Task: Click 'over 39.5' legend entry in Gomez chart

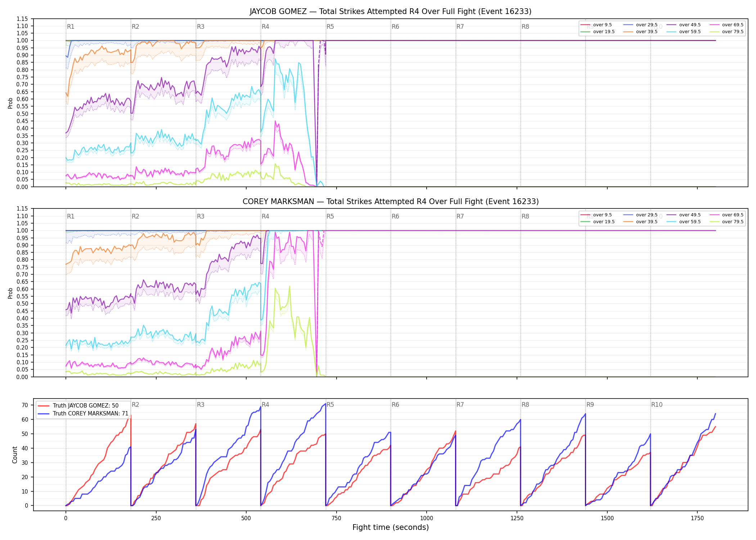Action: point(640,32)
